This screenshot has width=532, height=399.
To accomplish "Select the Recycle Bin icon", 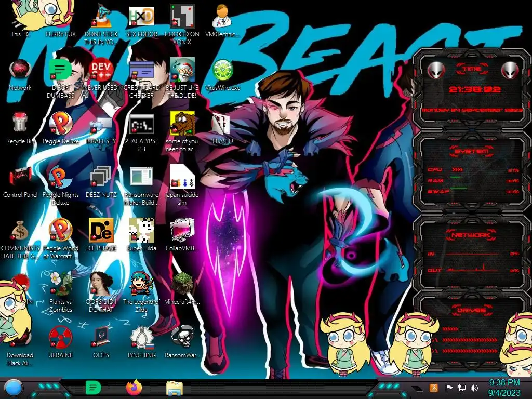I will click(20, 128).
